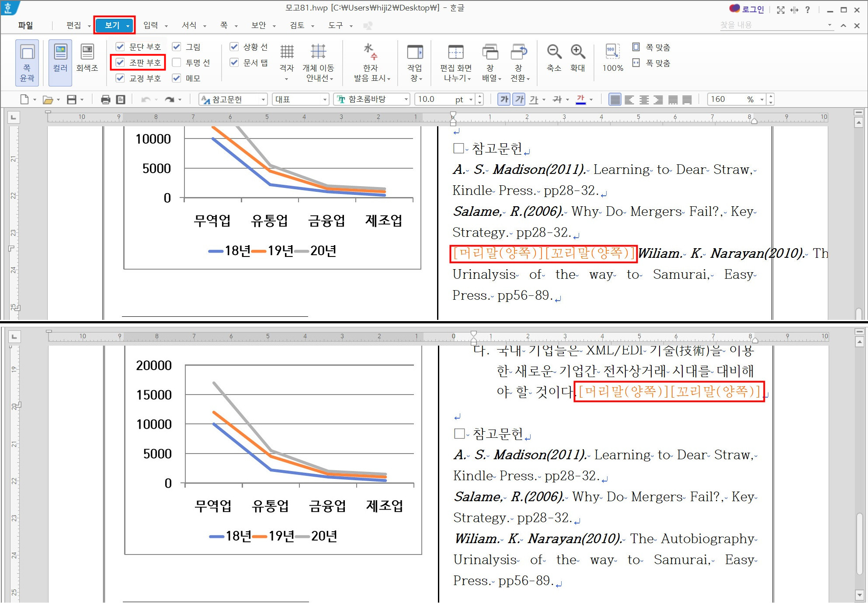Open the 함초롬바탕 font dropdown
The width and height of the screenshot is (868, 603).
[x=406, y=100]
